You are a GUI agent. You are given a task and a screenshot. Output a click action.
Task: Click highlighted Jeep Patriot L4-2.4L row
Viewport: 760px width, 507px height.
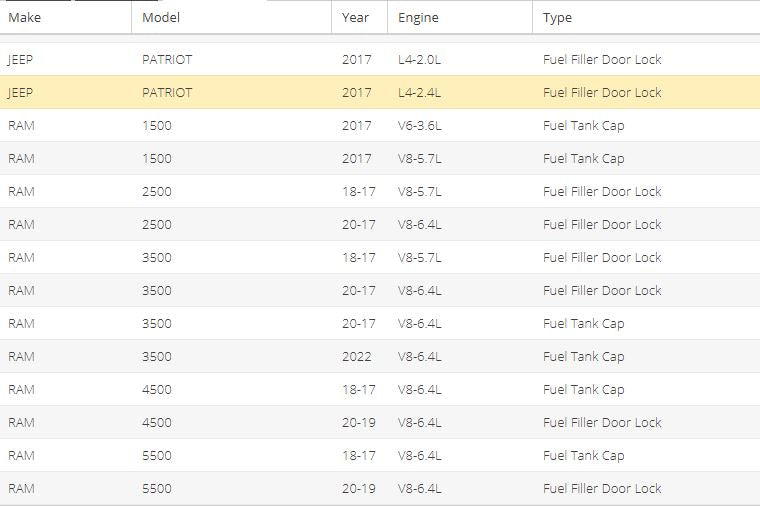point(380,92)
